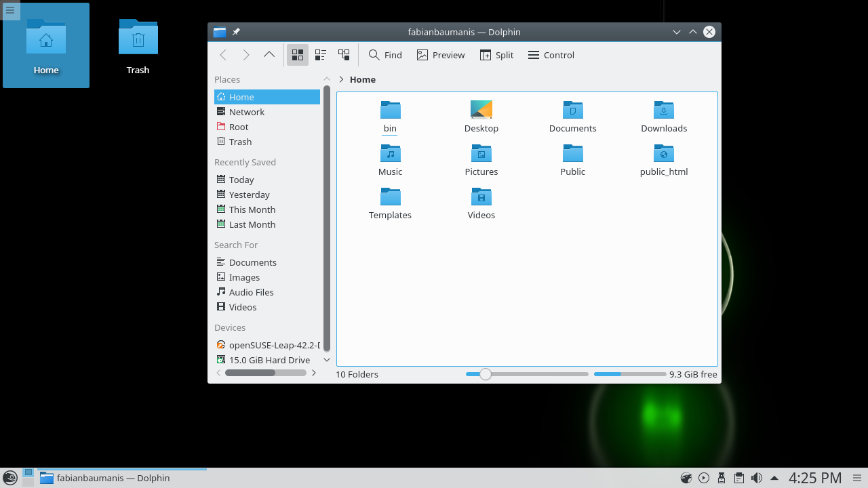
Task: Switch to Compact view mode
Action: click(x=321, y=55)
